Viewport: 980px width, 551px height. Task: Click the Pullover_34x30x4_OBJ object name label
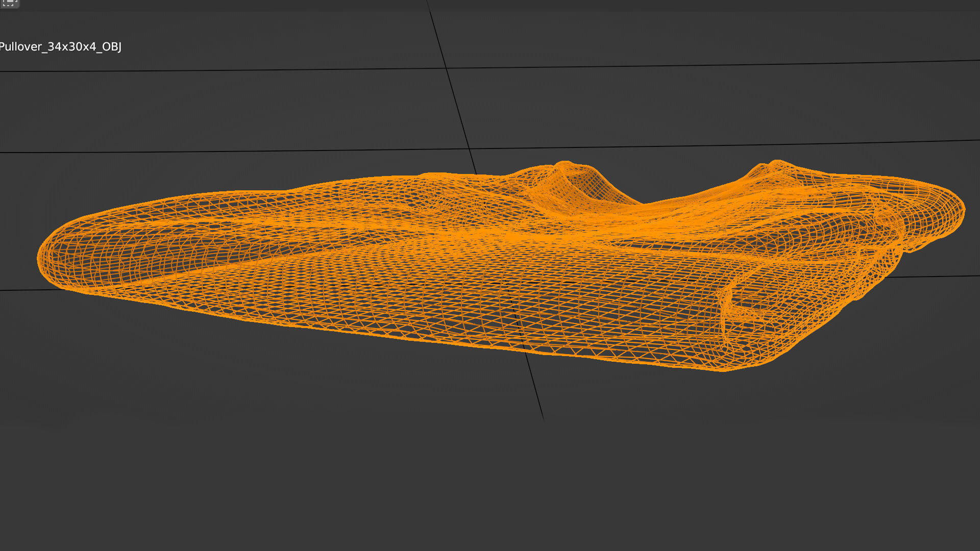[60, 47]
